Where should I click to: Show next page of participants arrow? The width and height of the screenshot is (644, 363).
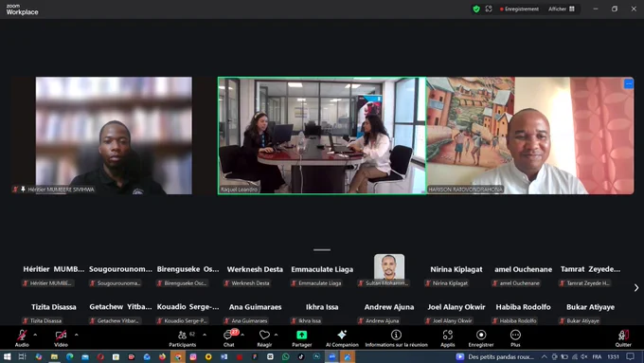point(636,288)
